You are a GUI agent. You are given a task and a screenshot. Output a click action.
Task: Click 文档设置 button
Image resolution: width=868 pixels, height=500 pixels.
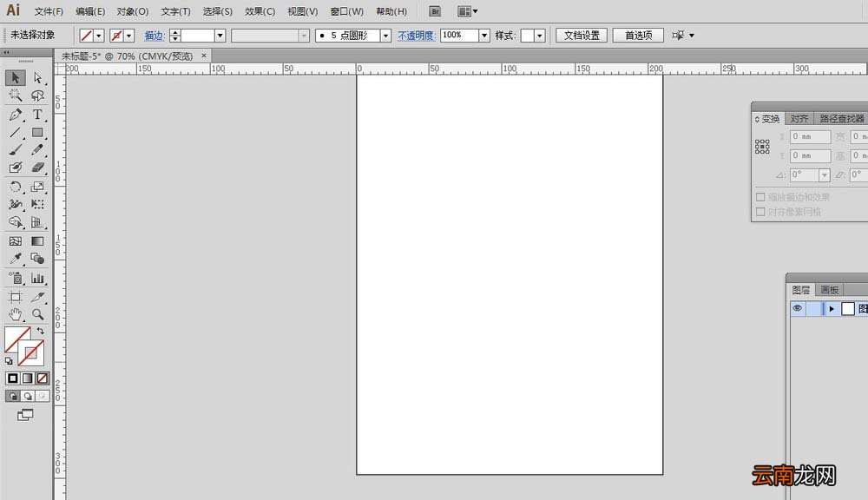pyautogui.click(x=582, y=36)
